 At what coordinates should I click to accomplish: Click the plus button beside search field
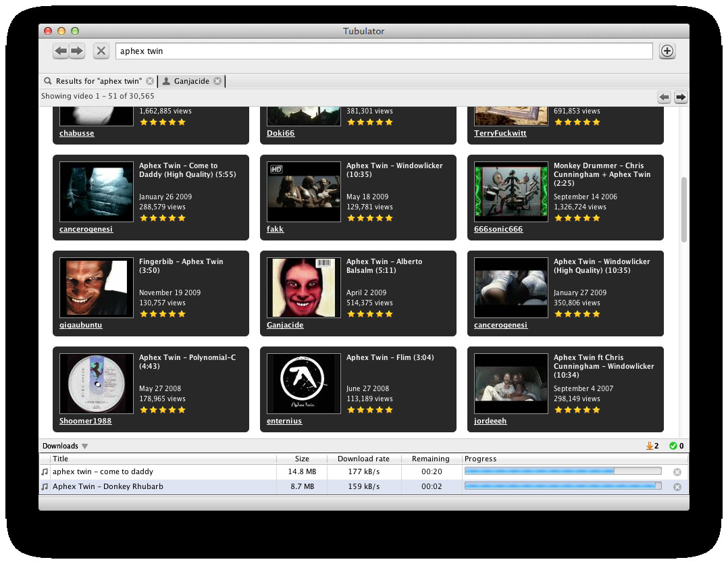point(667,51)
